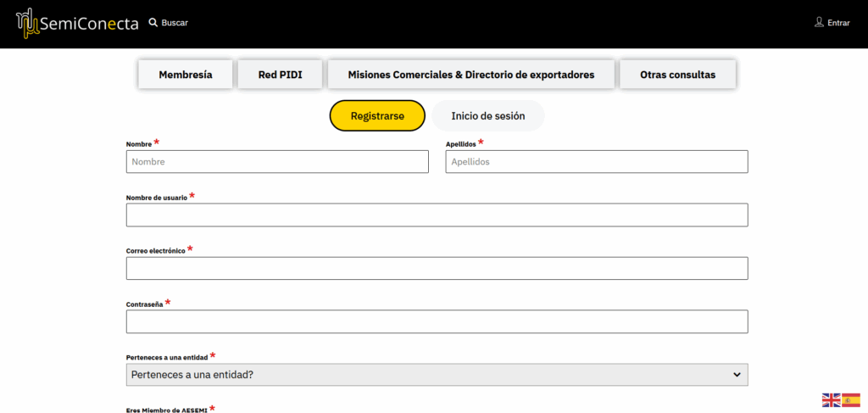Switch to the Inicio de sesión tab
Viewport: 868px width, 413px height.
[487, 116]
